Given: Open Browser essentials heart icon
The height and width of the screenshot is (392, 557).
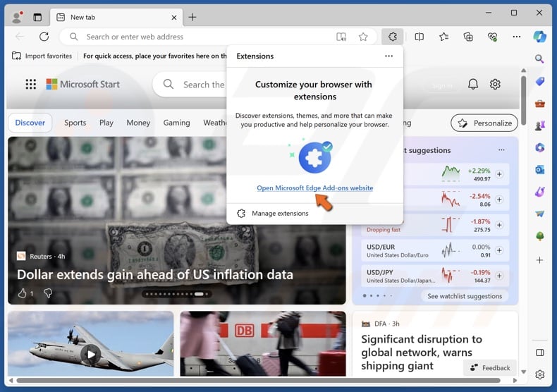Looking at the screenshot, I should 492,37.
